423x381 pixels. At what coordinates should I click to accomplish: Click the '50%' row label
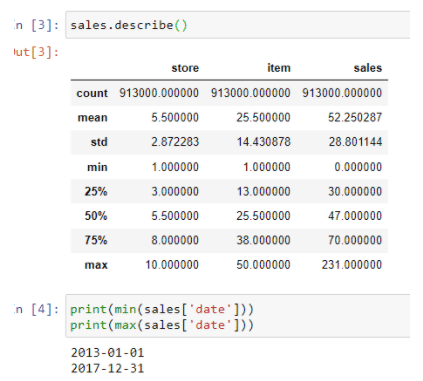pos(96,216)
